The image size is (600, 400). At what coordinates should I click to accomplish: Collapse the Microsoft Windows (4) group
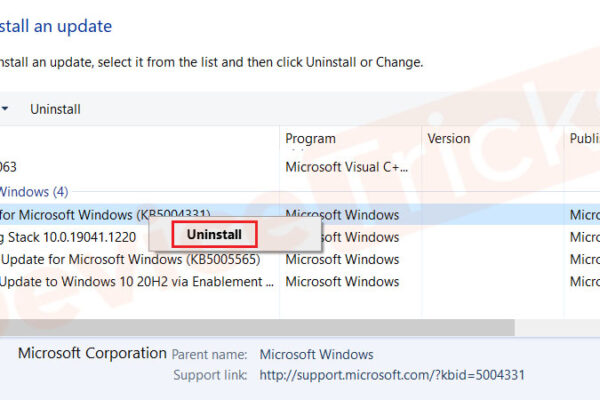point(34,191)
